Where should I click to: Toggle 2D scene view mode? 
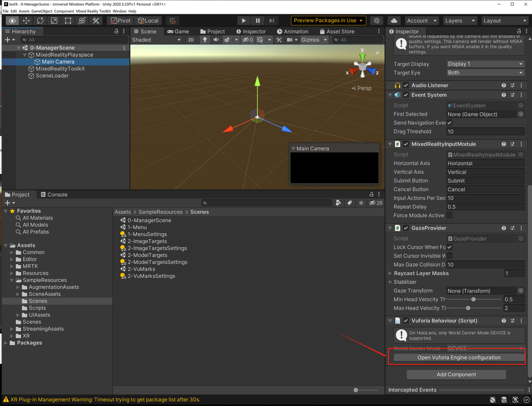[x=191, y=40]
